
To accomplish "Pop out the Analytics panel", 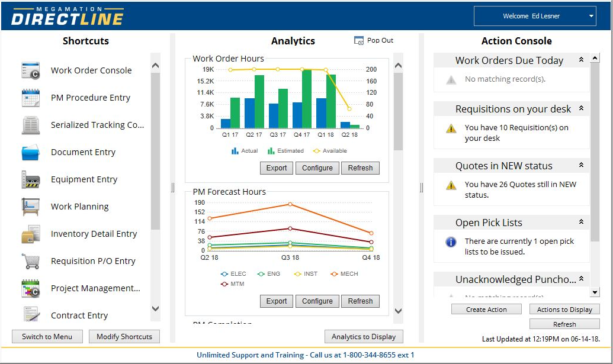I will coord(374,40).
